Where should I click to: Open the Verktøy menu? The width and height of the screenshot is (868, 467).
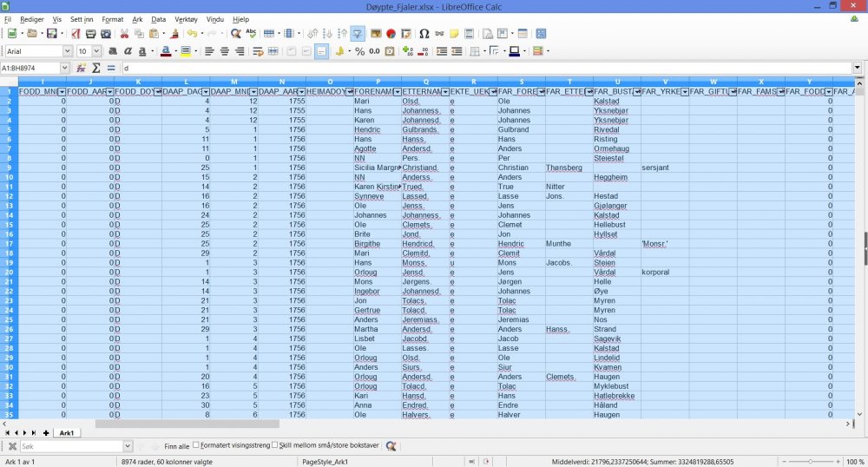(186, 18)
